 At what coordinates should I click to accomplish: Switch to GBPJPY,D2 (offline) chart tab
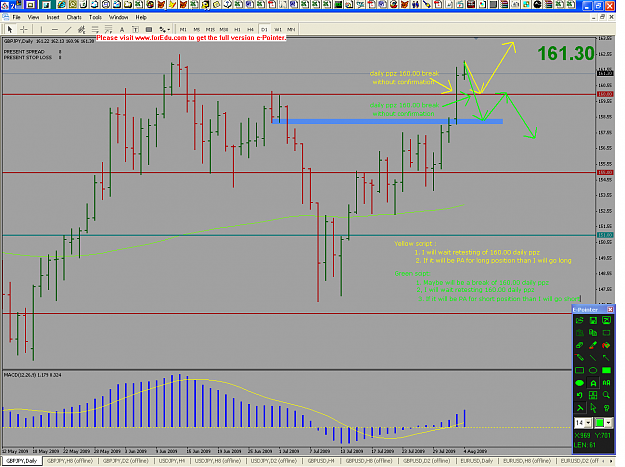(x=126, y=461)
